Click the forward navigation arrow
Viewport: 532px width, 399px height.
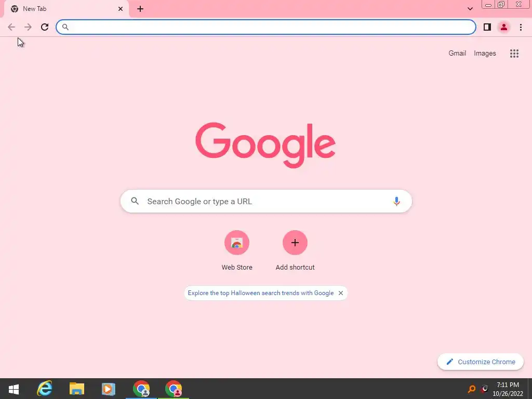(28, 27)
